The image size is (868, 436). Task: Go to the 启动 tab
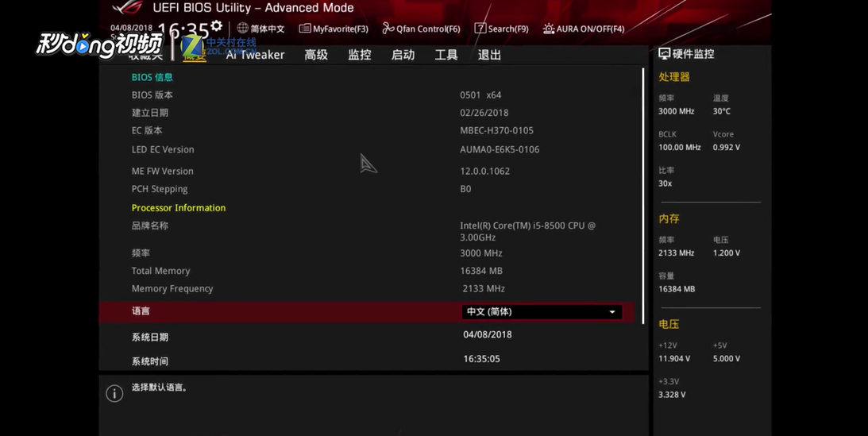pyautogui.click(x=403, y=55)
